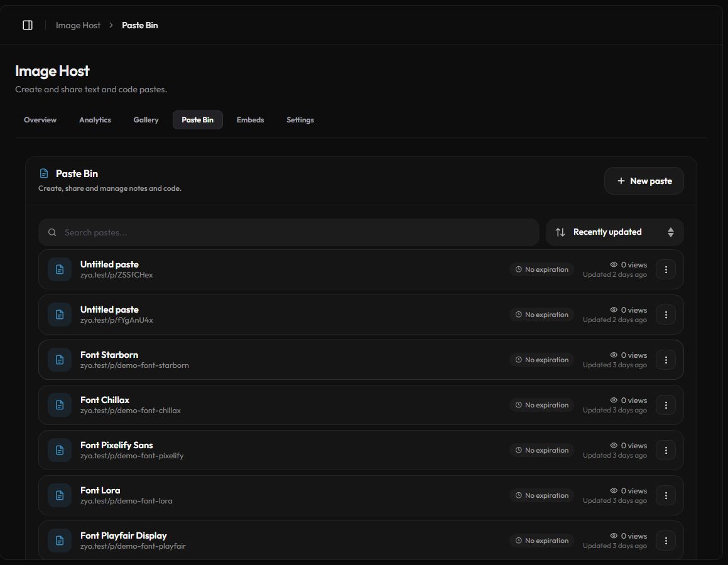Open the Recently updated sort dropdown
The width and height of the screenshot is (728, 565).
coord(614,232)
